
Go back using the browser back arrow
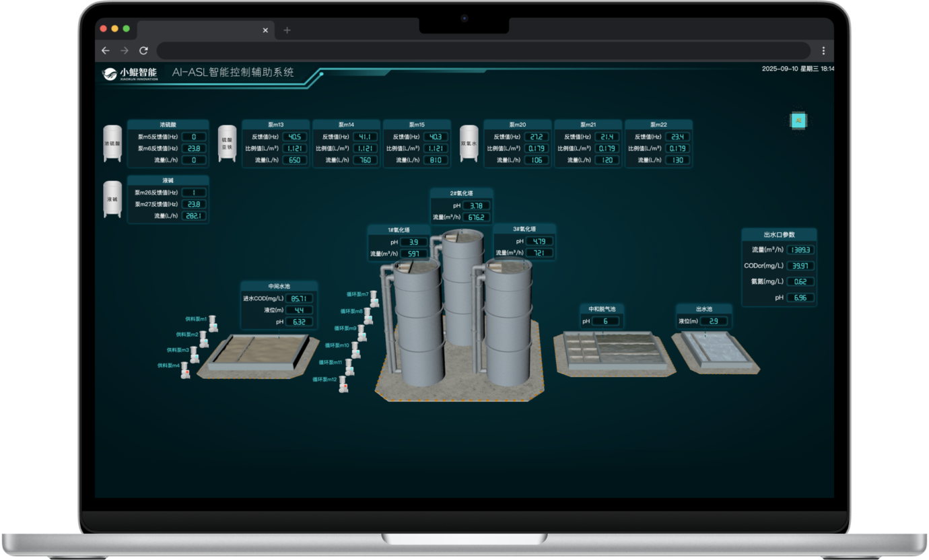105,50
